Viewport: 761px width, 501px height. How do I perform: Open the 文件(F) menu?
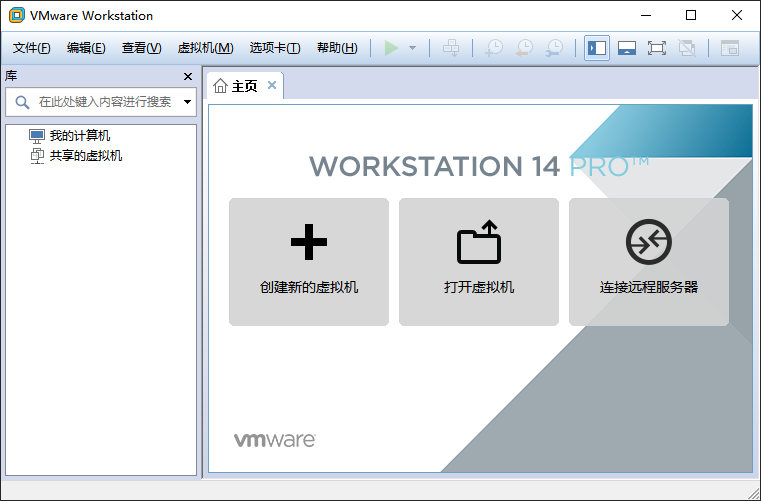pyautogui.click(x=32, y=48)
